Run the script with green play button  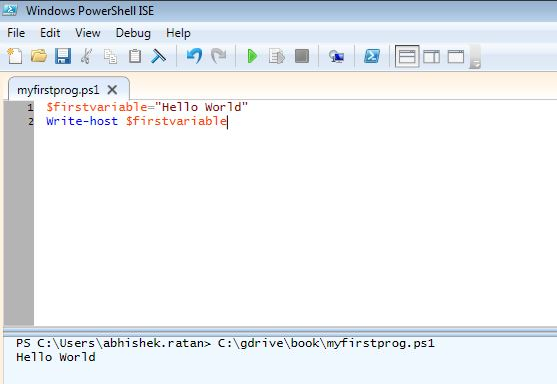252,56
